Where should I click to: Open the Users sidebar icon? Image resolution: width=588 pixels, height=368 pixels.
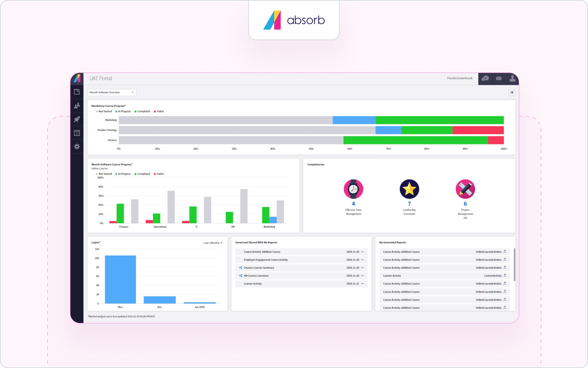tap(77, 105)
